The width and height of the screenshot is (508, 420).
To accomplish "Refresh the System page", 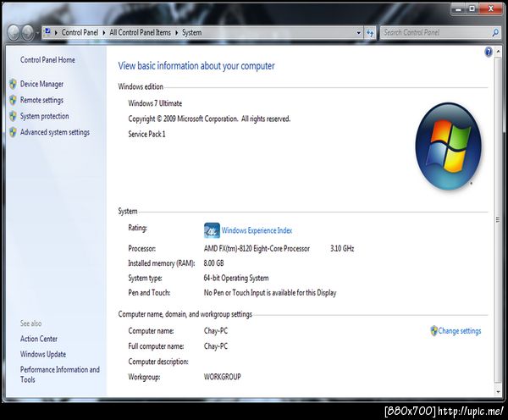I will 370,33.
